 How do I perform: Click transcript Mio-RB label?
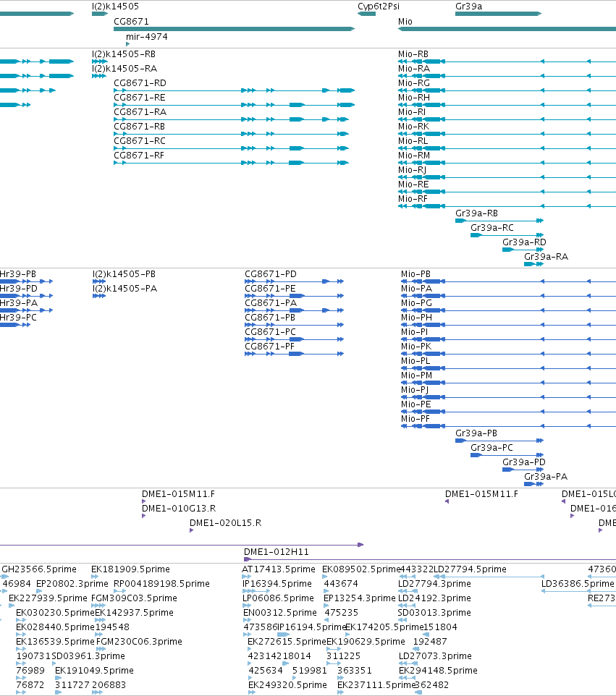pos(413,54)
